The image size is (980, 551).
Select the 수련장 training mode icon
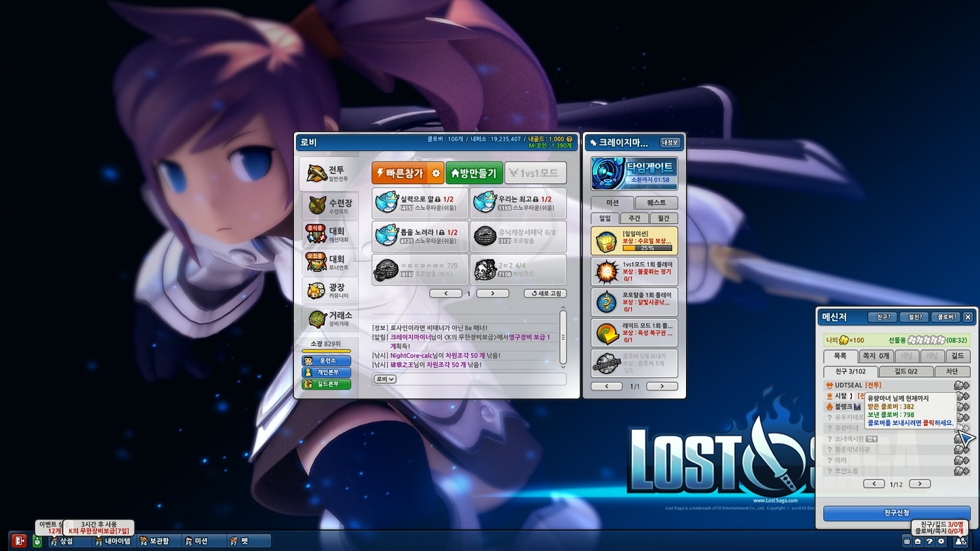point(330,206)
